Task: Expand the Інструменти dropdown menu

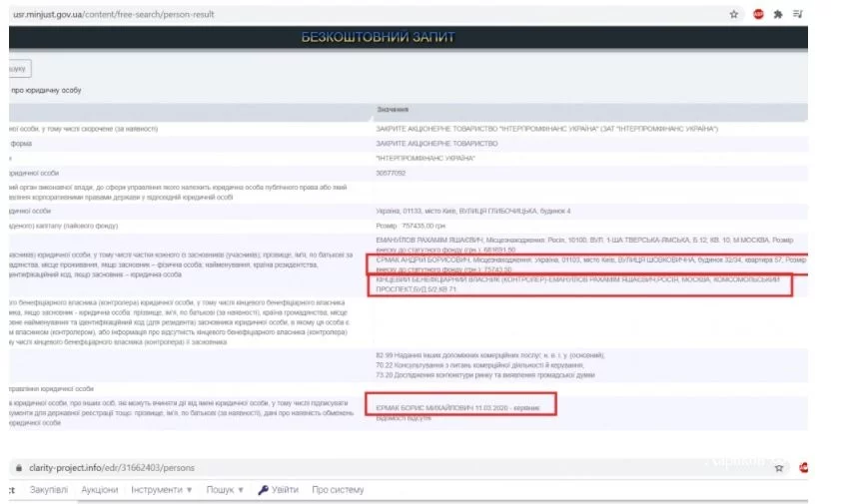Action: pyautogui.click(x=162, y=489)
